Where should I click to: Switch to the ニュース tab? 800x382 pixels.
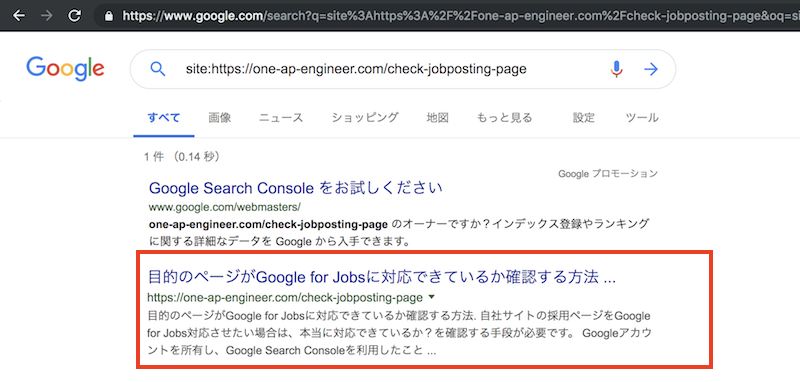pyautogui.click(x=281, y=118)
